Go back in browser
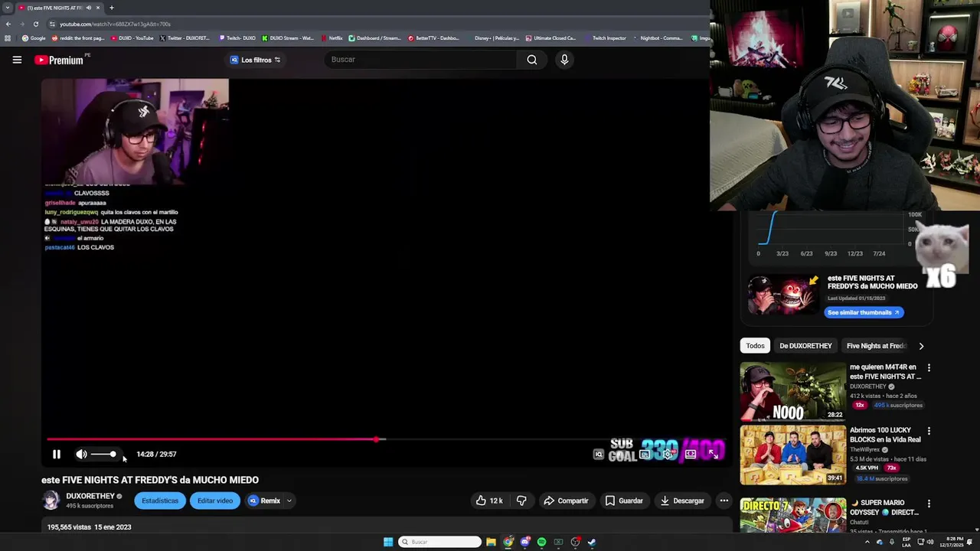 (x=8, y=24)
